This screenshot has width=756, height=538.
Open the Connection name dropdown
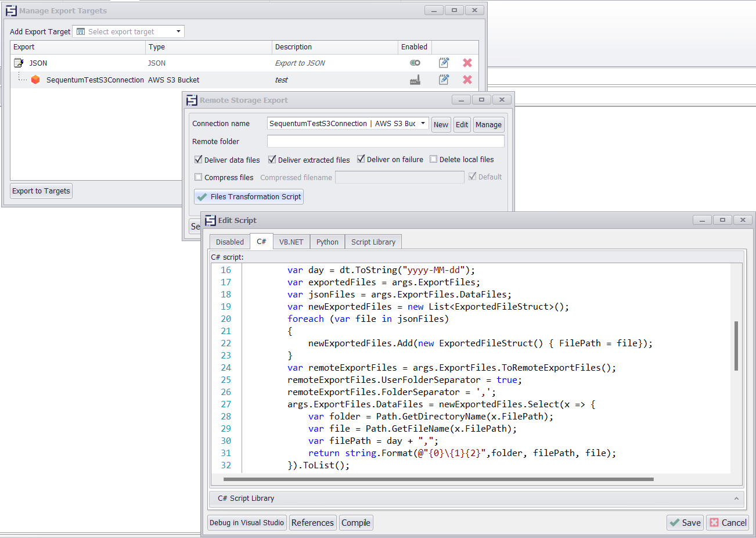pyautogui.click(x=423, y=124)
